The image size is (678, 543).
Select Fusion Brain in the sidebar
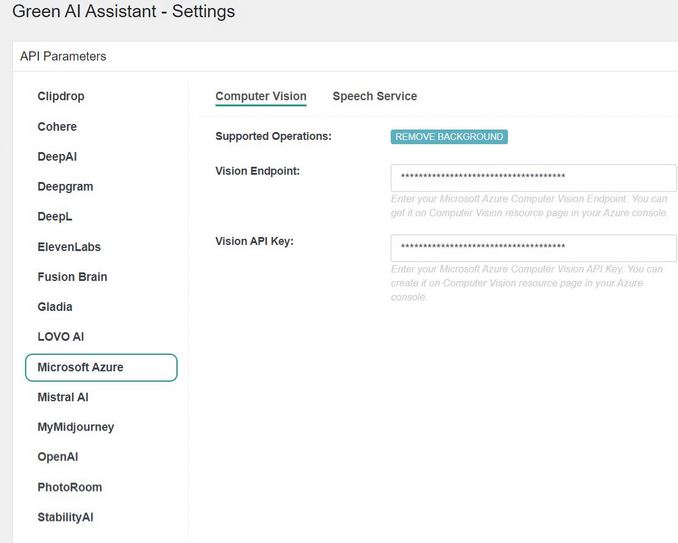(72, 277)
